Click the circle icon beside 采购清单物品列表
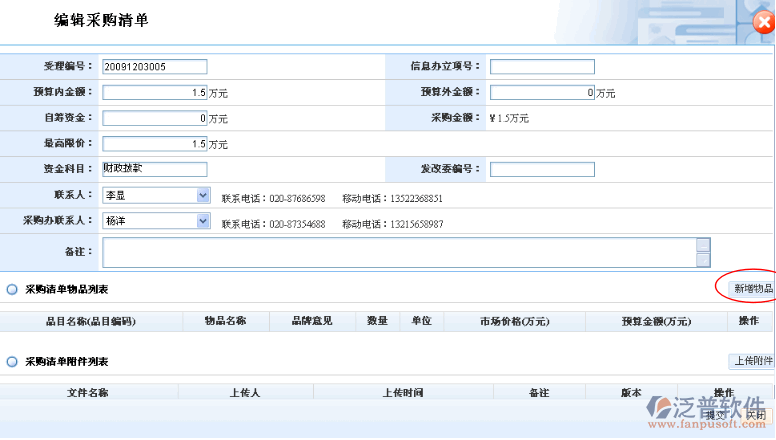Image resolution: width=776 pixels, height=440 pixels. pos(12,290)
